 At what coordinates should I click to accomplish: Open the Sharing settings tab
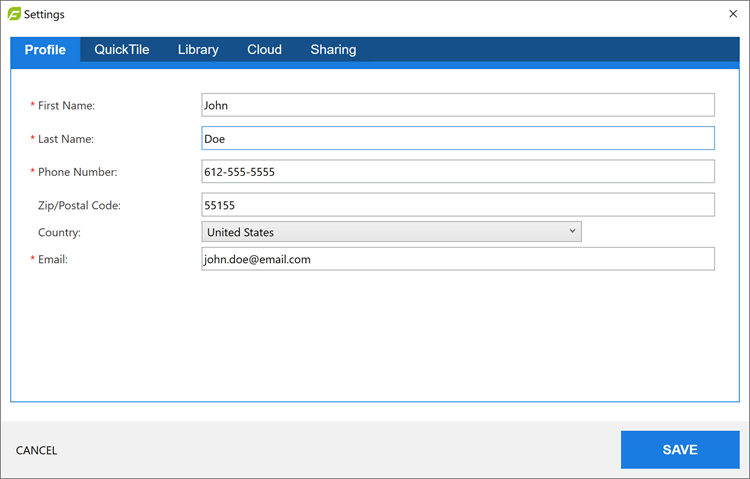pos(333,50)
